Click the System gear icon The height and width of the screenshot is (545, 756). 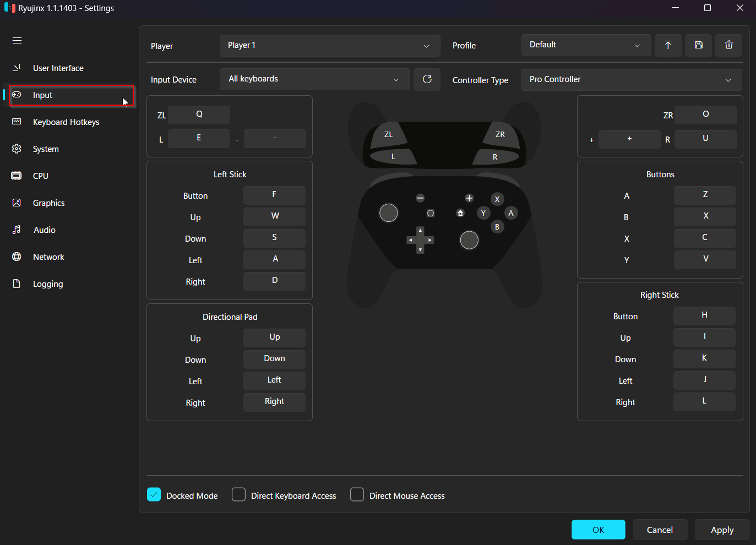coord(17,149)
